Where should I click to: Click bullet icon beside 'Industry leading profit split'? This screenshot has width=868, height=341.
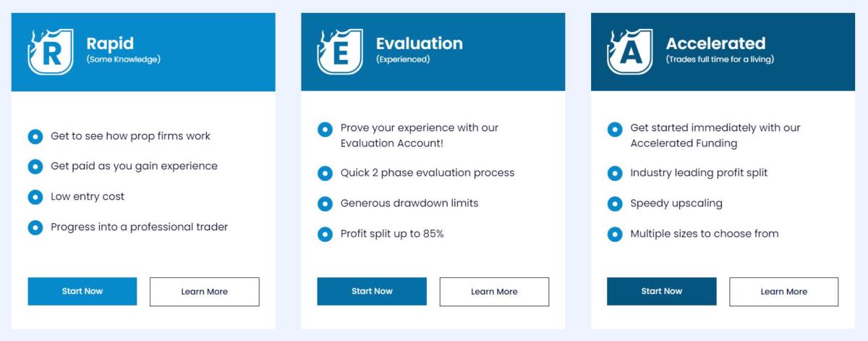615,173
